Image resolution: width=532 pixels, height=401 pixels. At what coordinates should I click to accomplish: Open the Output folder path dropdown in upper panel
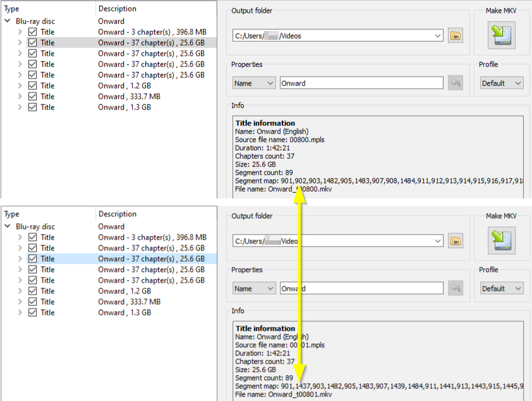pyautogui.click(x=438, y=35)
